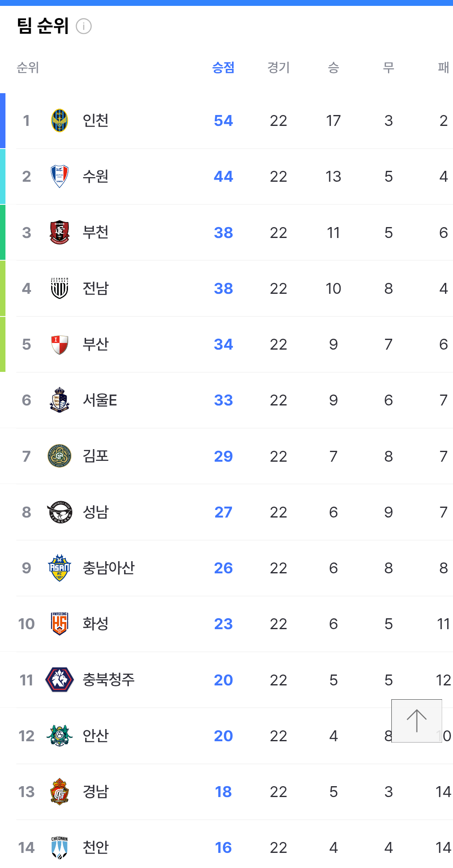Select the 화성 team crest
453x868 pixels.
click(x=60, y=624)
